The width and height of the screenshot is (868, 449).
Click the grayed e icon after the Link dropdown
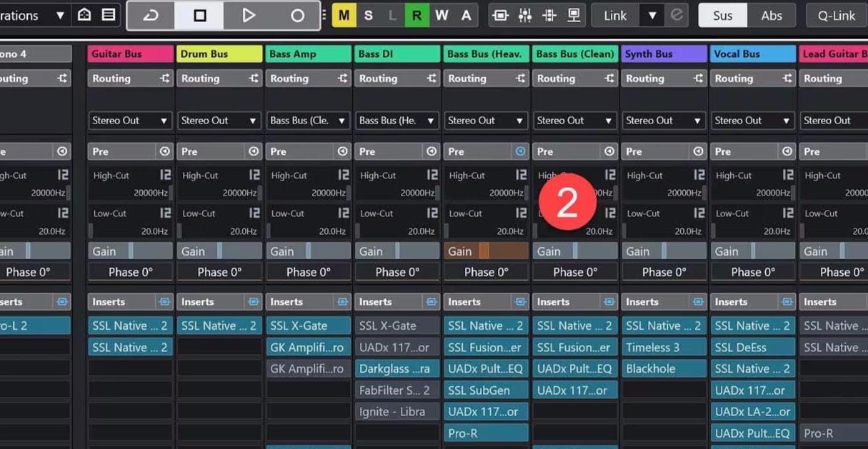677,15
